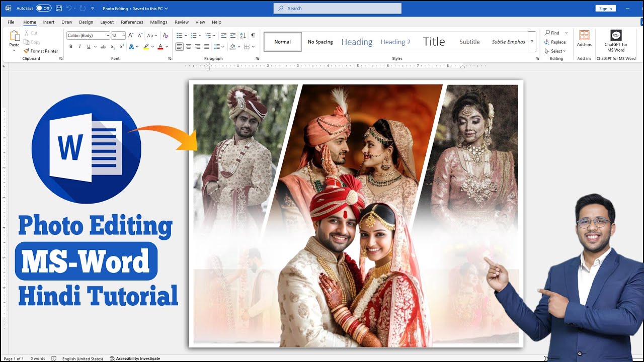Viewport: 644px width, 362px height.
Task: Increase font size with the grow font icon
Action: (131, 36)
